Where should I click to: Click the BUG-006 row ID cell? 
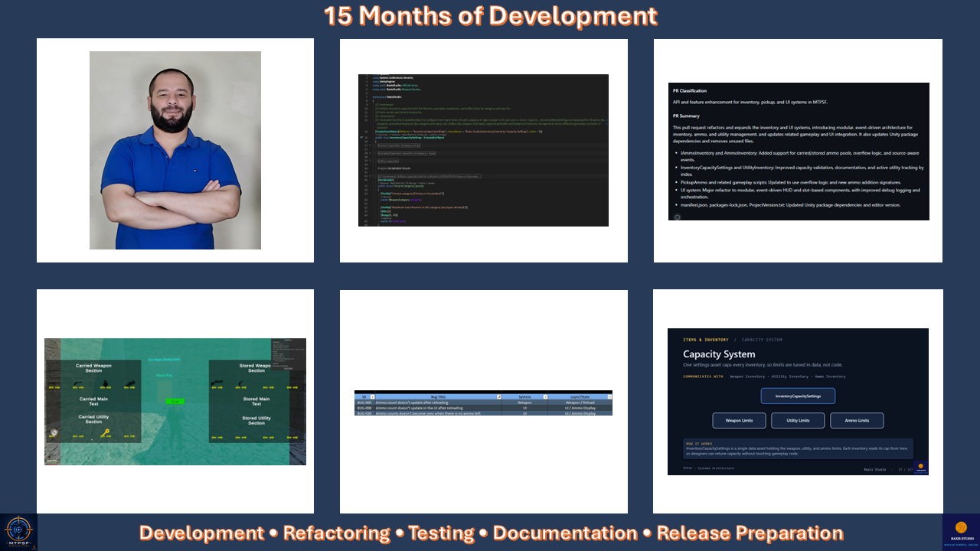tap(364, 408)
